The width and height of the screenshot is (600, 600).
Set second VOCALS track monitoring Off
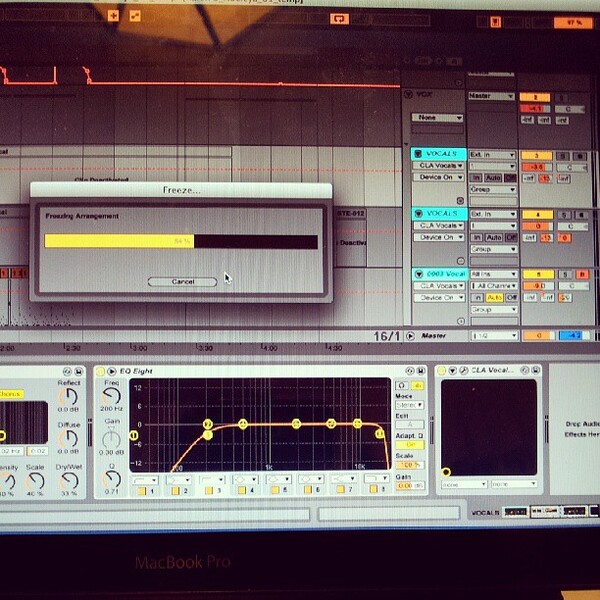511,238
